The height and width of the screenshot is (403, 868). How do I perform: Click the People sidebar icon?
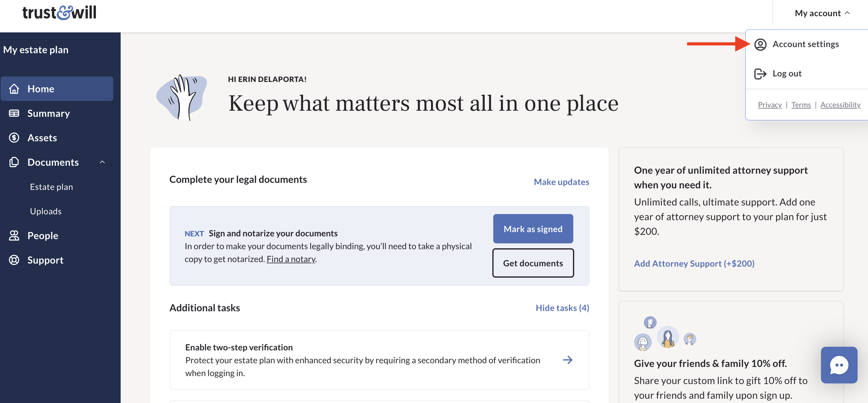click(x=15, y=235)
